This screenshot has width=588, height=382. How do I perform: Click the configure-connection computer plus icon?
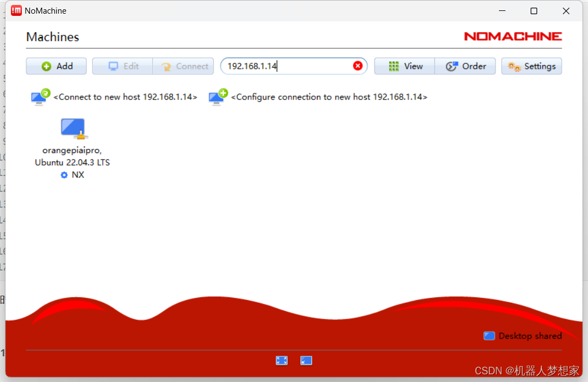coord(218,97)
